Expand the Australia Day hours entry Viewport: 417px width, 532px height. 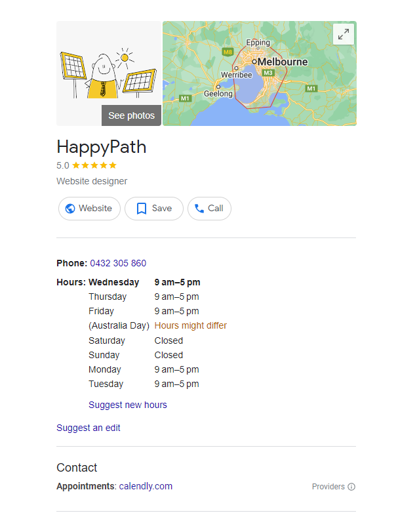pyautogui.click(x=119, y=325)
